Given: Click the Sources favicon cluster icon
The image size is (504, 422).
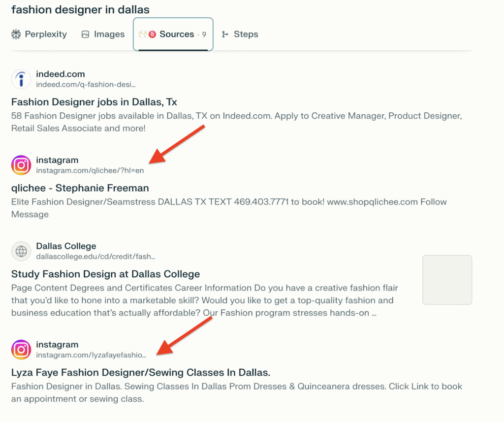Looking at the screenshot, I should [148, 34].
